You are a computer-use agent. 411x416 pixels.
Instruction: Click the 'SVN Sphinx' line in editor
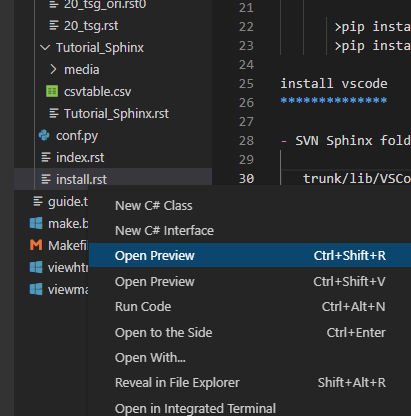point(345,141)
